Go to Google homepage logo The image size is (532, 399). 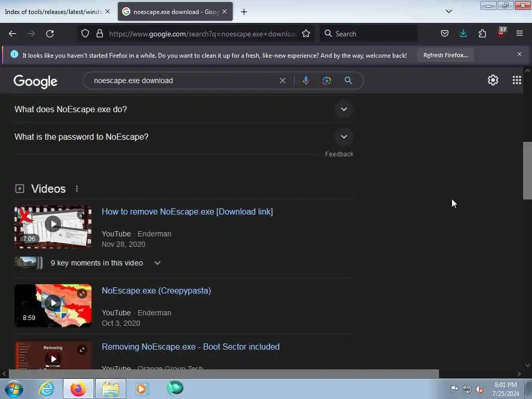pos(35,82)
